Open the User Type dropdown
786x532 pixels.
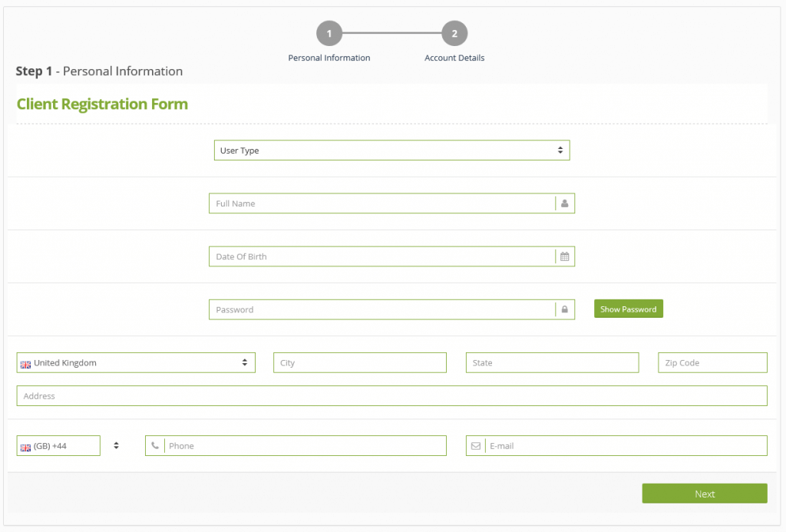coord(391,150)
